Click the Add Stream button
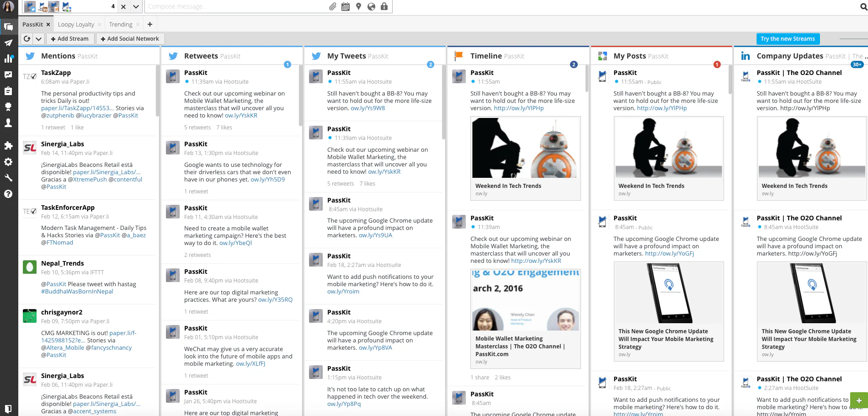Image resolution: width=868 pixels, height=416 pixels. click(70, 39)
